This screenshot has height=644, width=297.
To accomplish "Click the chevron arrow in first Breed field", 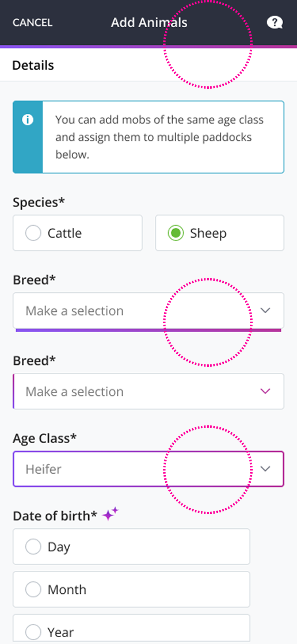I will point(265,311).
